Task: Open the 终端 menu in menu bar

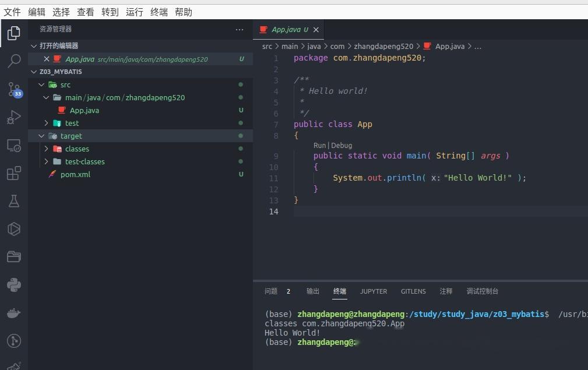Action: click(159, 12)
